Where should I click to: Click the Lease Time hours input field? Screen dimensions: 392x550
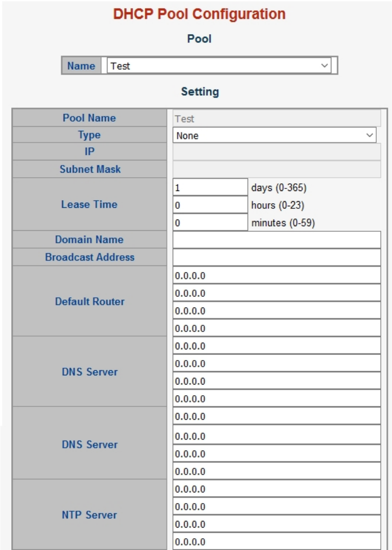pyautogui.click(x=210, y=205)
